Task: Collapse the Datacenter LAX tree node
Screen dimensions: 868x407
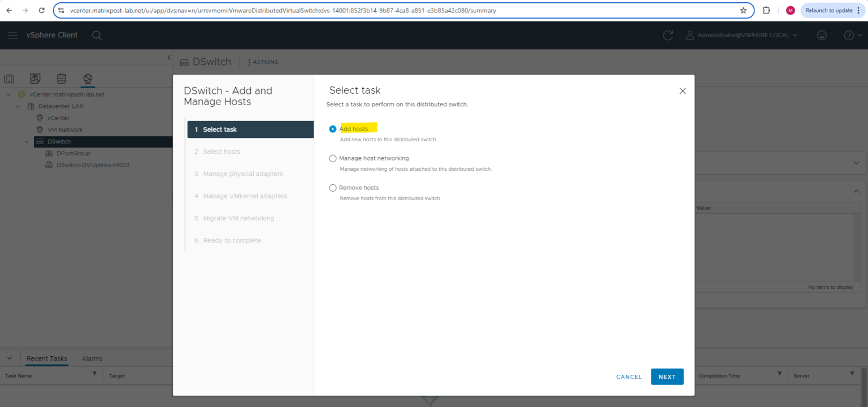Action: click(18, 106)
